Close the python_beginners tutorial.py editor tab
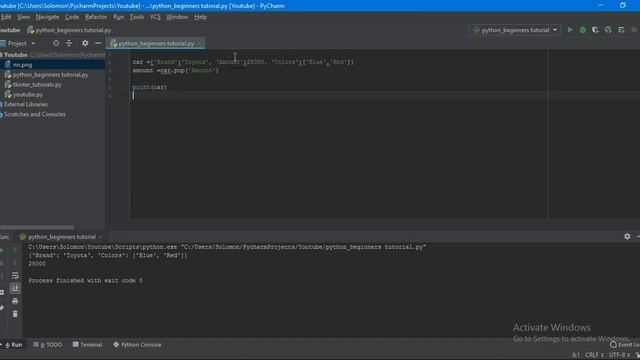 (x=199, y=43)
